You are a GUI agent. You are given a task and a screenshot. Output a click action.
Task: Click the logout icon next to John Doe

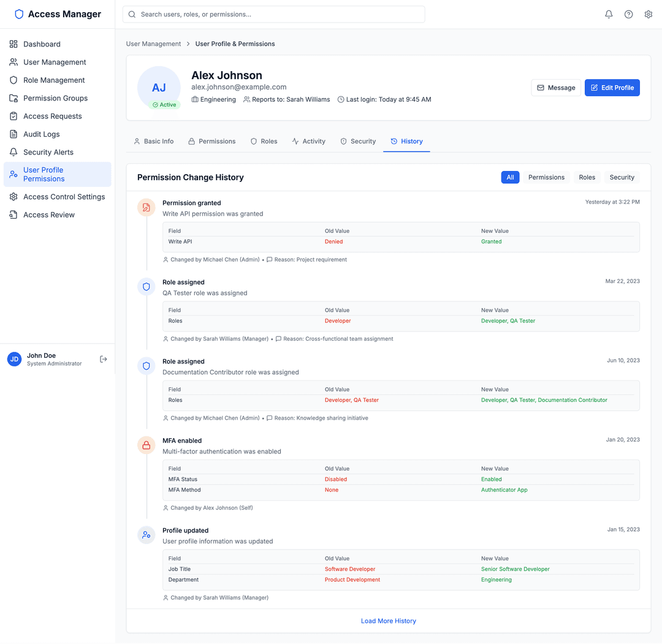(x=103, y=359)
